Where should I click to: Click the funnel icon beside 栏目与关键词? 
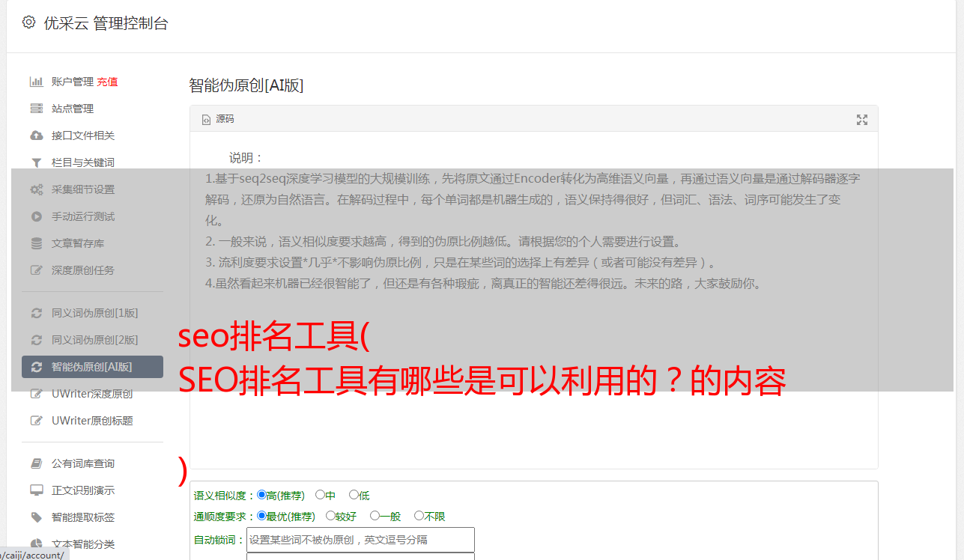point(36,162)
